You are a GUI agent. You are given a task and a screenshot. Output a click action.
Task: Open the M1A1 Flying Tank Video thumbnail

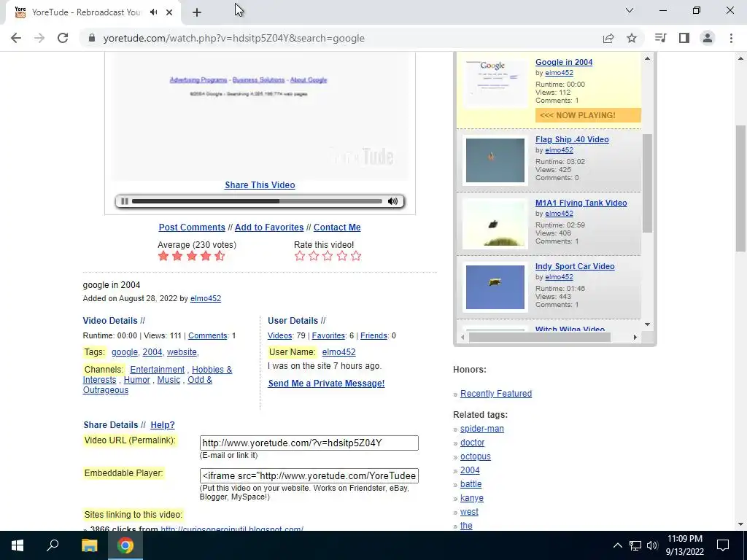pos(495,224)
